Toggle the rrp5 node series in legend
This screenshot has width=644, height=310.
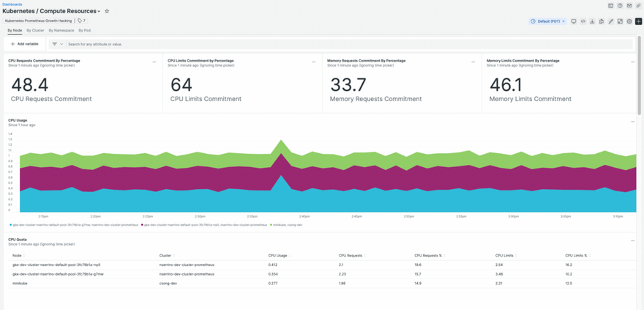click(x=205, y=225)
